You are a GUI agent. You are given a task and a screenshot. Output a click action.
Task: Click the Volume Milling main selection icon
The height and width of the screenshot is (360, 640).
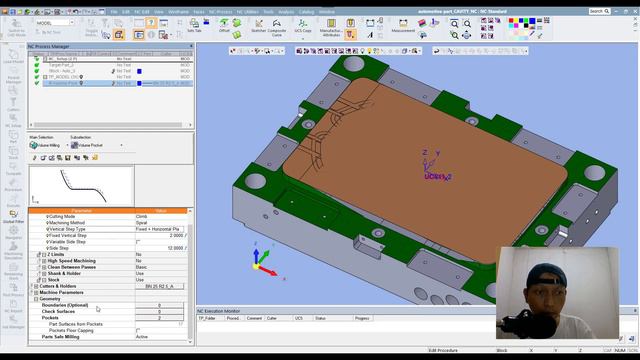click(x=33, y=145)
